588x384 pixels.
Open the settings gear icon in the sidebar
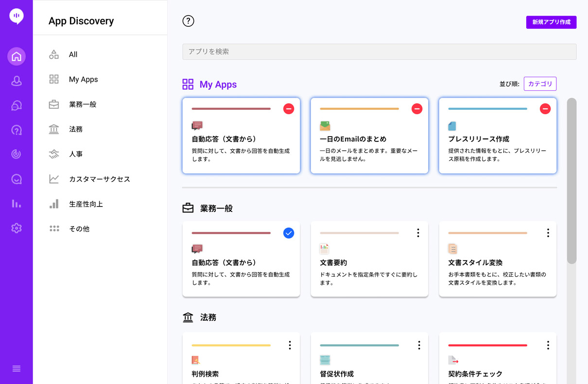(16, 227)
